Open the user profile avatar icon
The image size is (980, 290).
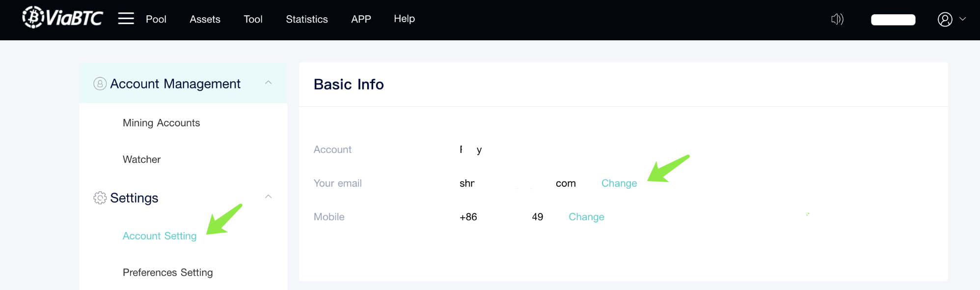coord(945,19)
